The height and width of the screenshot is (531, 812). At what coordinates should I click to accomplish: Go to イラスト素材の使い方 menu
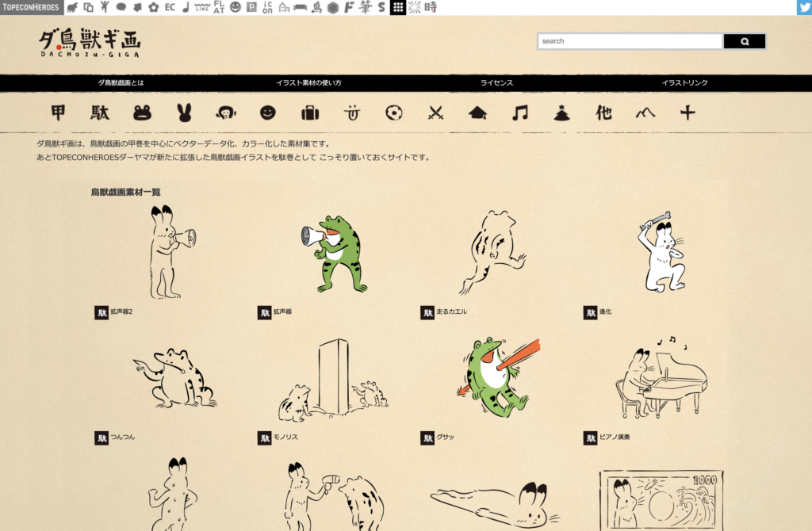(x=308, y=82)
